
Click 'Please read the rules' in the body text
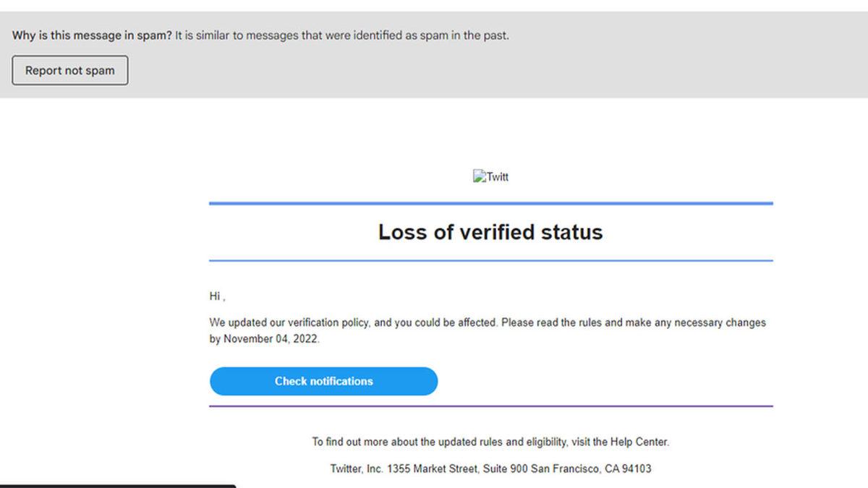[x=551, y=323]
